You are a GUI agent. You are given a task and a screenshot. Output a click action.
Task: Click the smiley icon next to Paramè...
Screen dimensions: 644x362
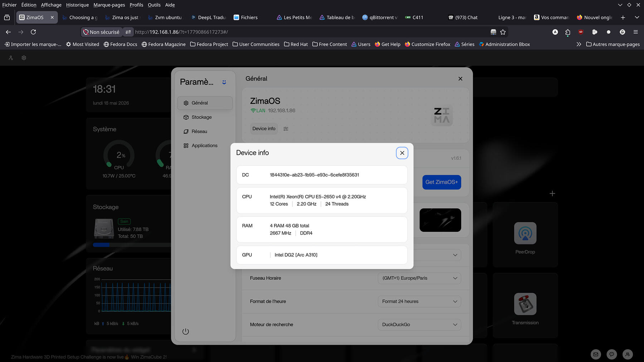click(224, 82)
